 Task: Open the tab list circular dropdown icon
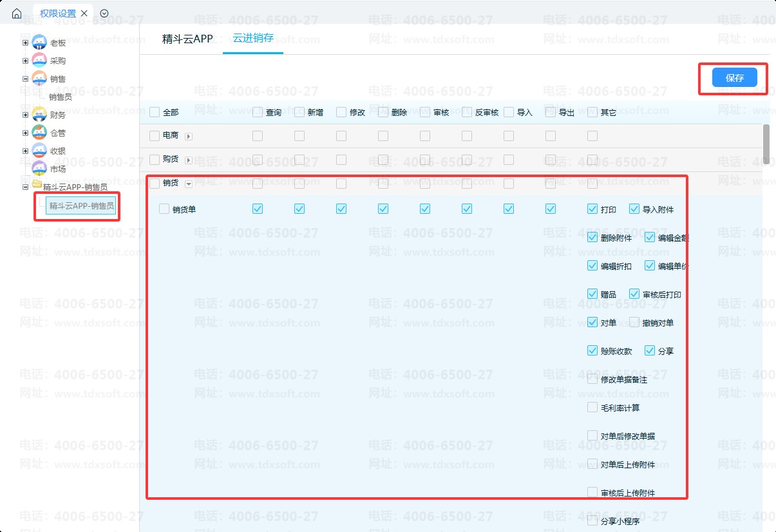pos(104,14)
